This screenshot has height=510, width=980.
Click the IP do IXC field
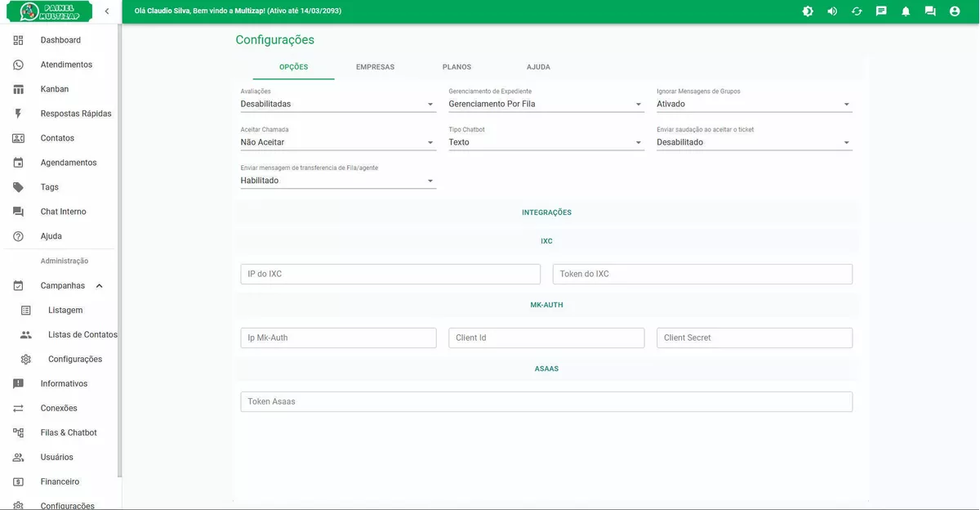coord(390,274)
